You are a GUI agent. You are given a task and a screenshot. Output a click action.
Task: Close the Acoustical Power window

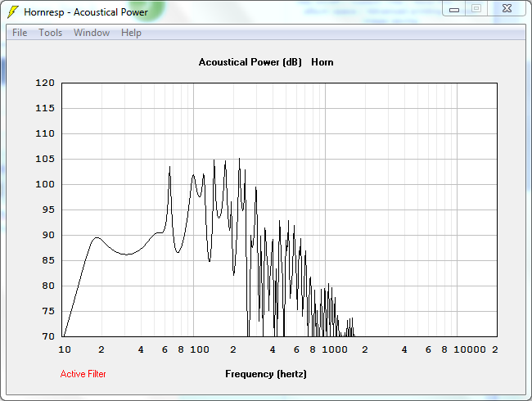click(507, 8)
